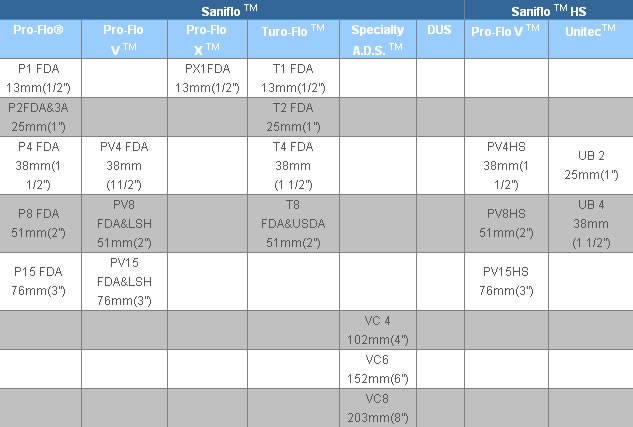Open the Saniflo HS group heading
The height and width of the screenshot is (427, 633).
(549, 10)
